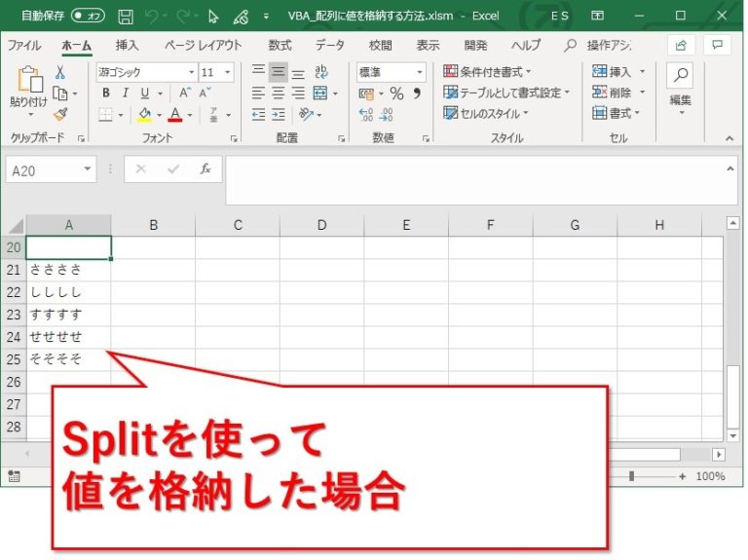Click 条件付き書式 conditional formatting button
Screen dimensions: 748x560
[487, 72]
